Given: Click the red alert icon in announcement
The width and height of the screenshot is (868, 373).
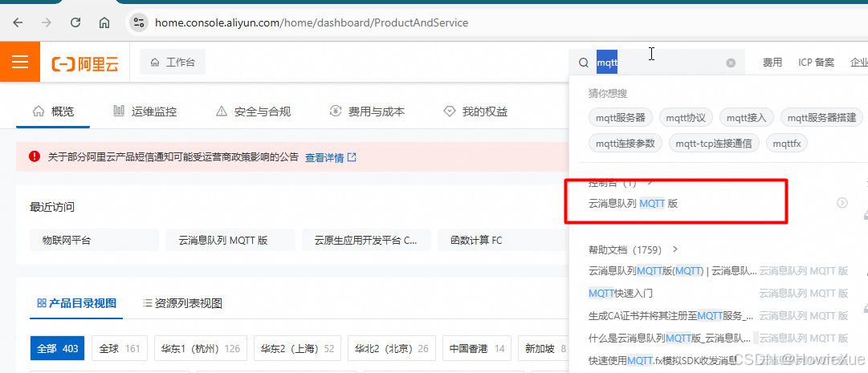Looking at the screenshot, I should [x=35, y=156].
